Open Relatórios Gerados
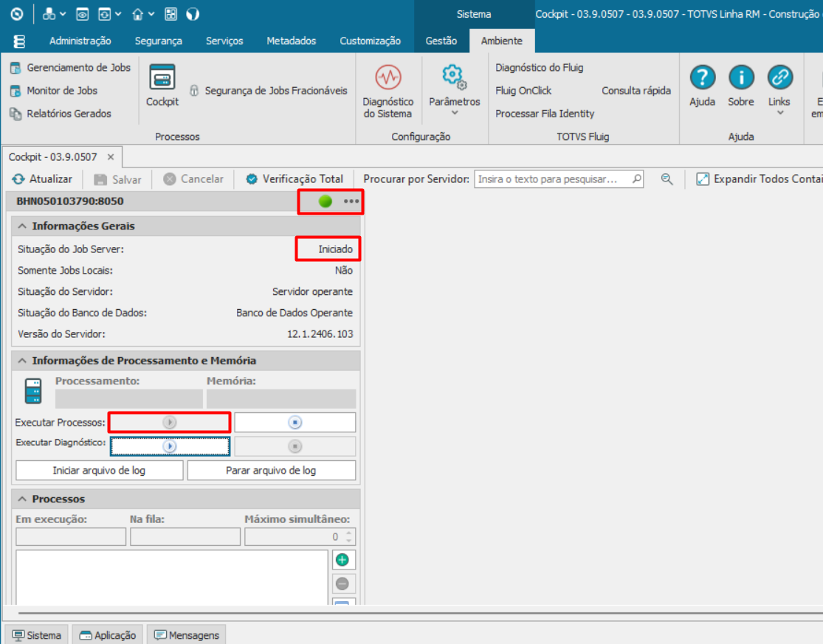Screen dimensions: 823x644 pos(61,114)
